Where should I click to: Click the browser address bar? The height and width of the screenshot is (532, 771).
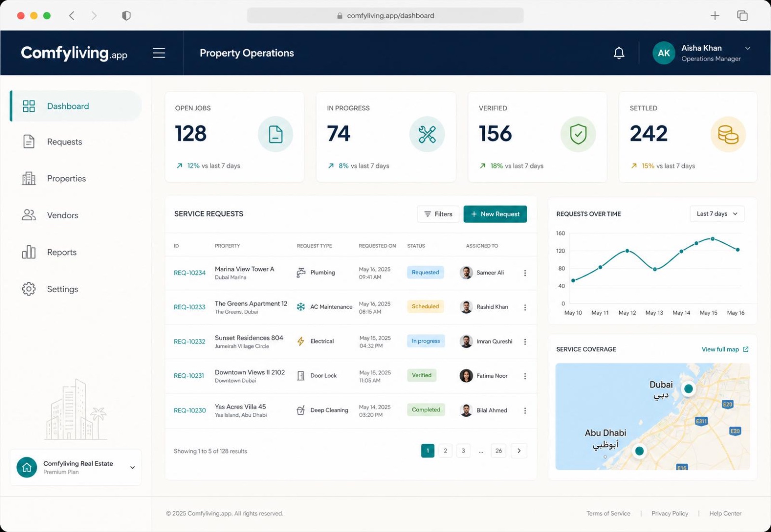pyautogui.click(x=385, y=15)
